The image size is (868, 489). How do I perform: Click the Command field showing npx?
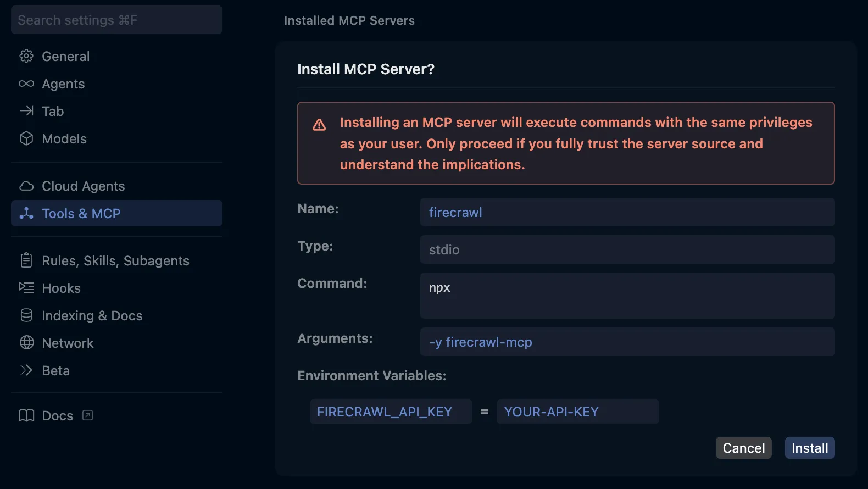click(627, 296)
